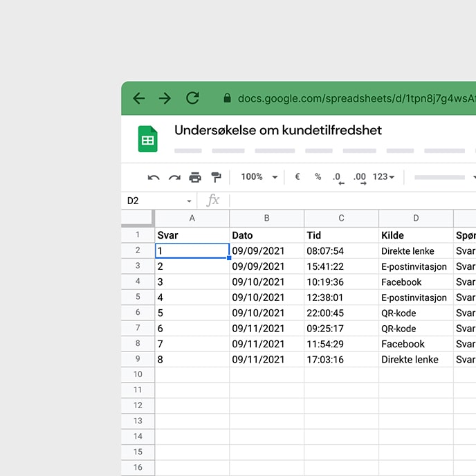This screenshot has width=476, height=476.
Task: Select row 16 header
Action: (x=138, y=468)
